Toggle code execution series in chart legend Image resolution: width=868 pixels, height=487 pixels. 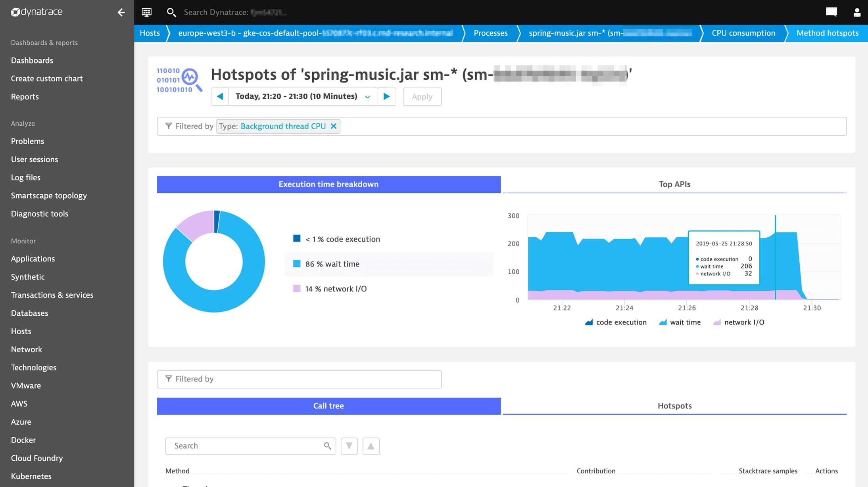[x=616, y=322]
